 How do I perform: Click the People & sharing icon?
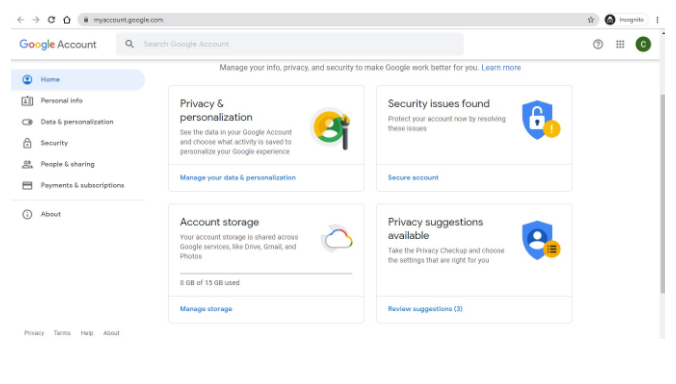pyautogui.click(x=27, y=164)
